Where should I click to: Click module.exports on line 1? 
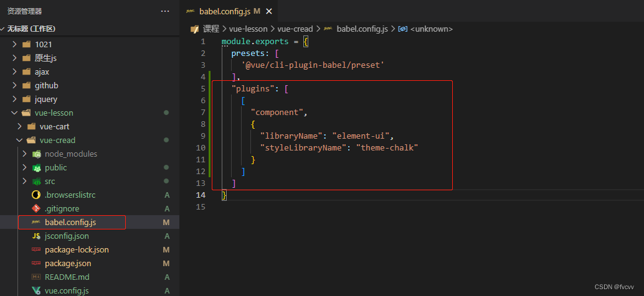(x=255, y=42)
